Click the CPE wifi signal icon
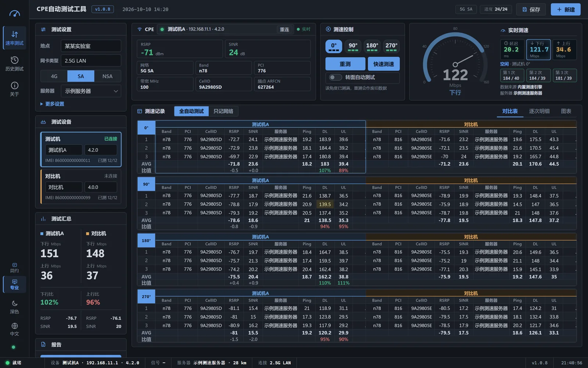 [140, 29]
